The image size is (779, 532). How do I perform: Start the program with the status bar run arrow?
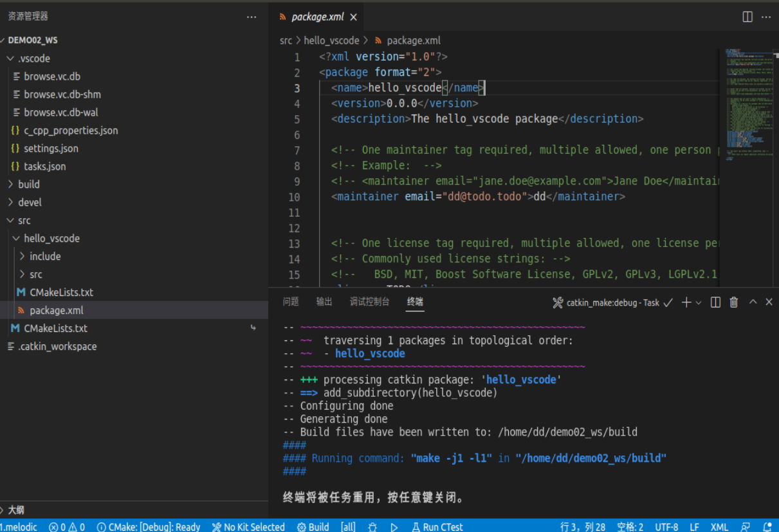pyautogui.click(x=394, y=527)
